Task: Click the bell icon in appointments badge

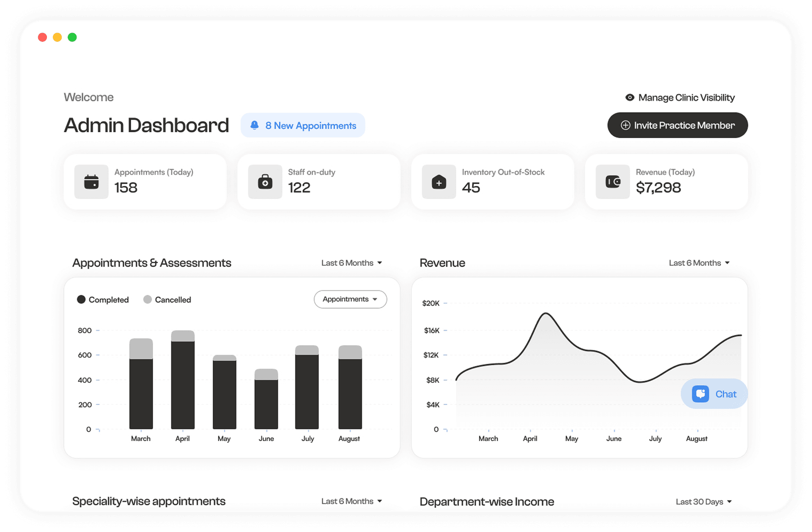Action: [255, 125]
